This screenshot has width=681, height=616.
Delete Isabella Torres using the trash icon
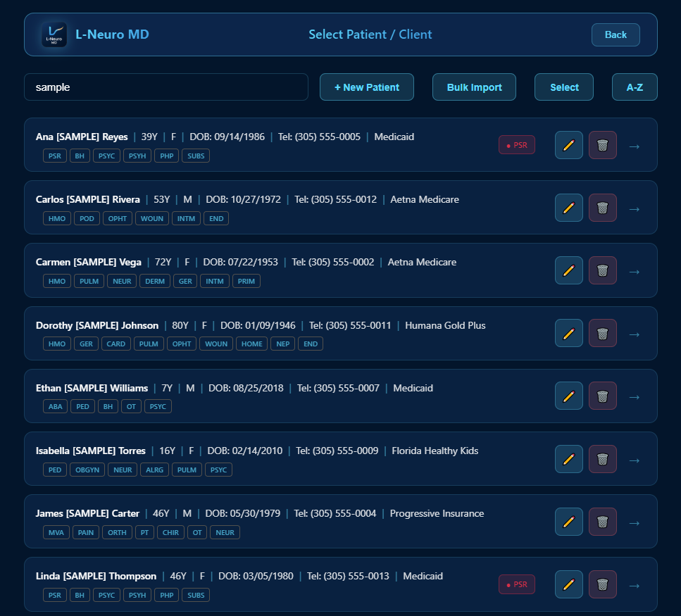pyautogui.click(x=602, y=459)
